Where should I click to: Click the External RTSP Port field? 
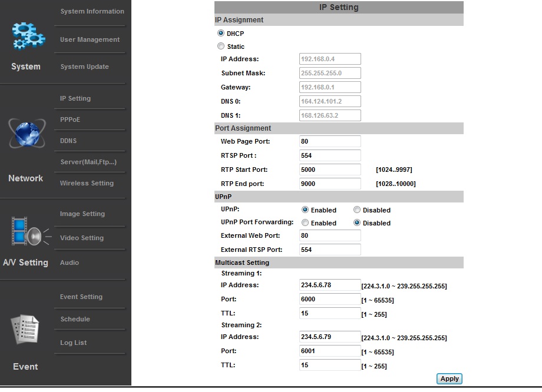coord(330,250)
